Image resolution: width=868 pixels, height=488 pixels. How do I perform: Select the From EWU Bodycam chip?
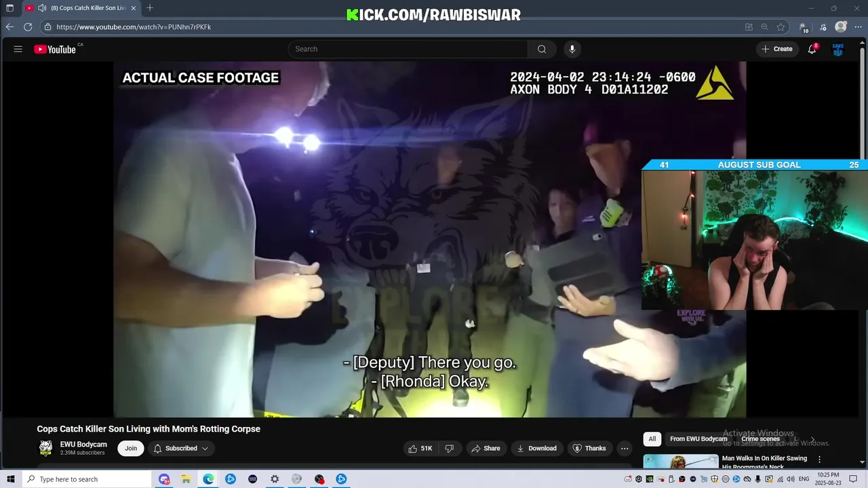tap(698, 439)
